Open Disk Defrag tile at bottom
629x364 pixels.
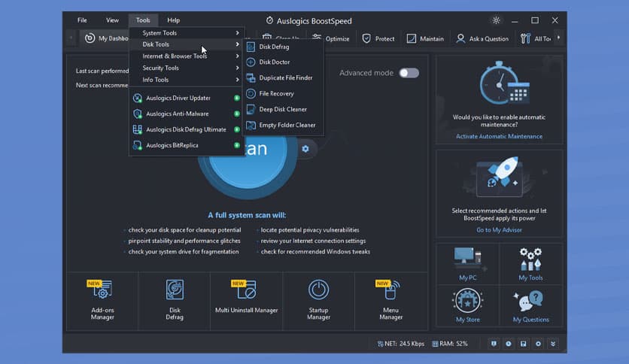(175, 300)
